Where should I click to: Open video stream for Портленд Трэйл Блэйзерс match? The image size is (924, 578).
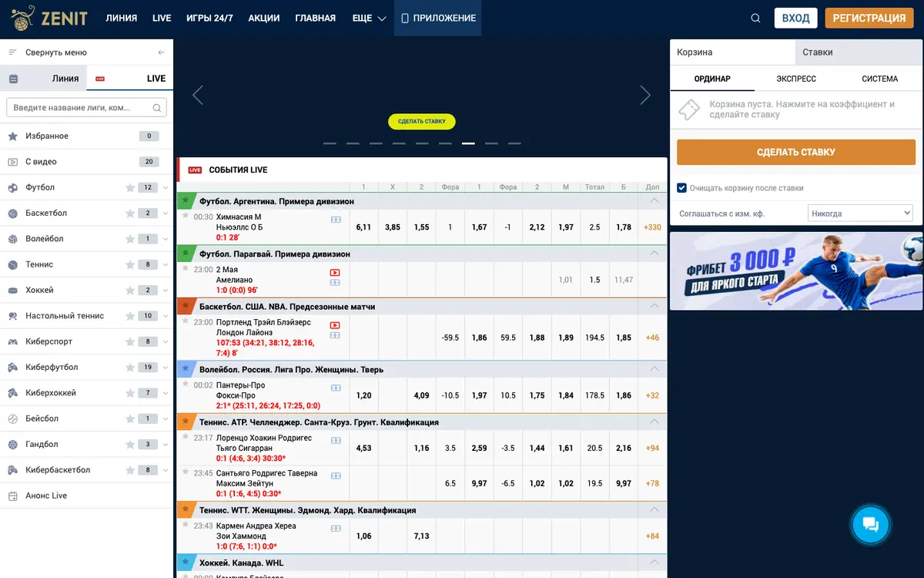click(x=335, y=325)
